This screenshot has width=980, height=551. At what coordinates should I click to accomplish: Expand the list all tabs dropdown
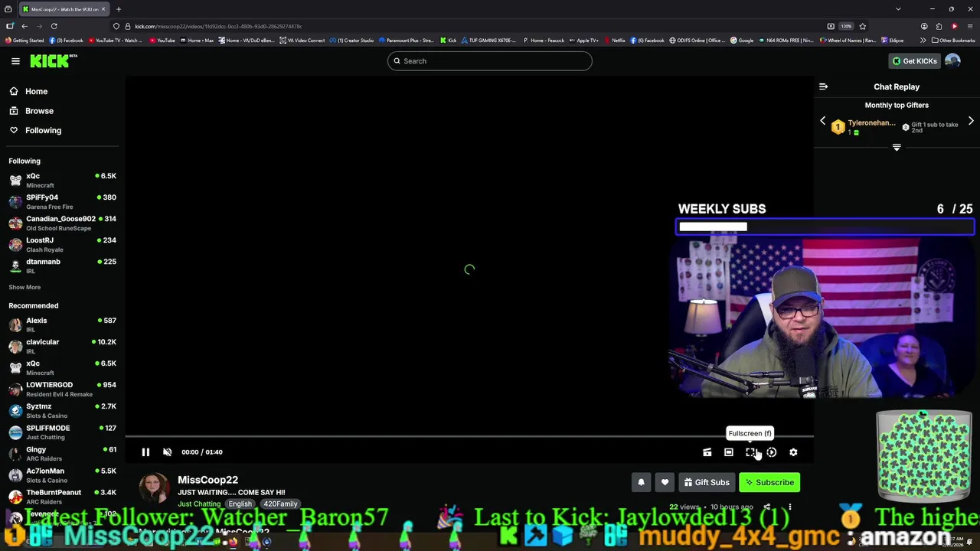coord(898,9)
